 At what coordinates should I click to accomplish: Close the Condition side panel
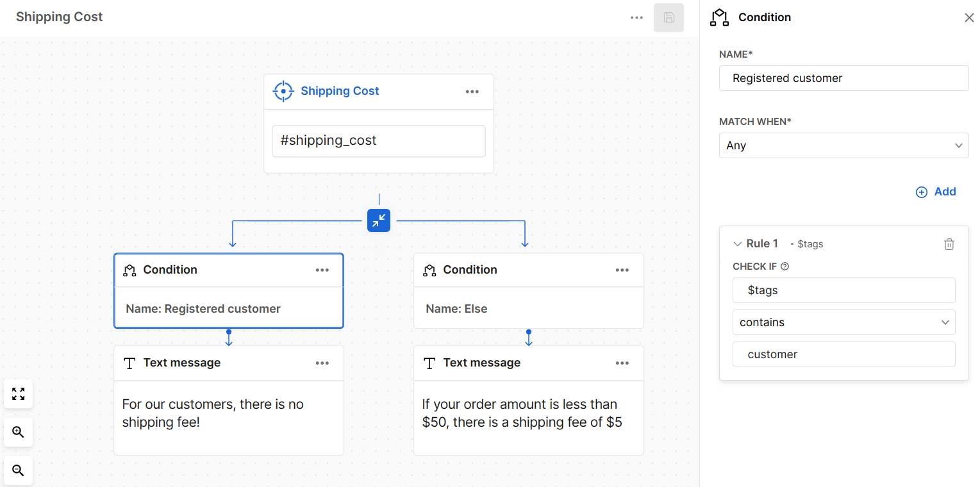click(969, 18)
